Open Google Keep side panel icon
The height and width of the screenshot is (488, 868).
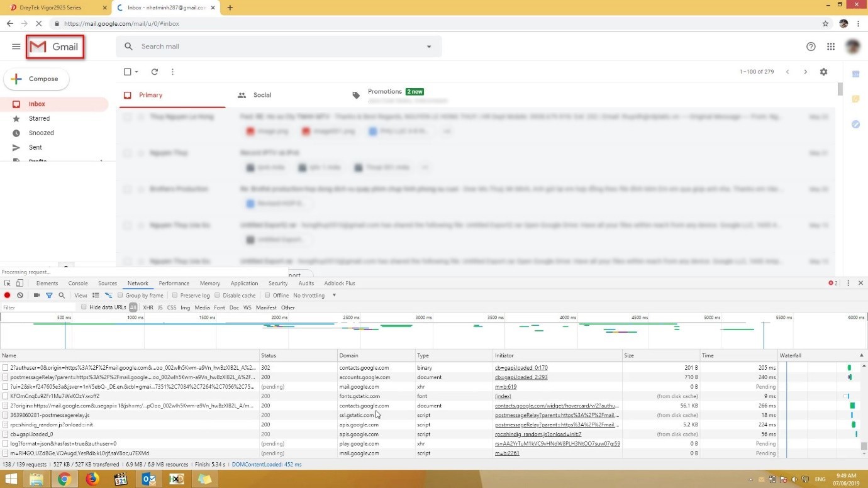855,99
